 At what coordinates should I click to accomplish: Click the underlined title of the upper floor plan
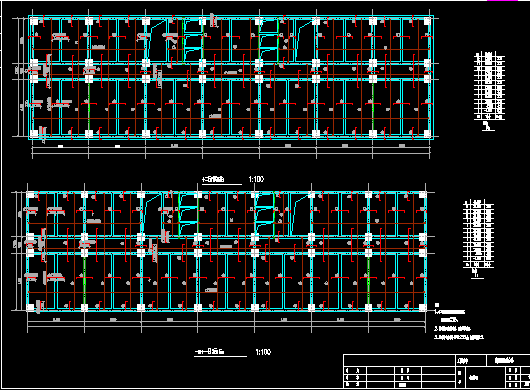pyautogui.click(x=213, y=179)
